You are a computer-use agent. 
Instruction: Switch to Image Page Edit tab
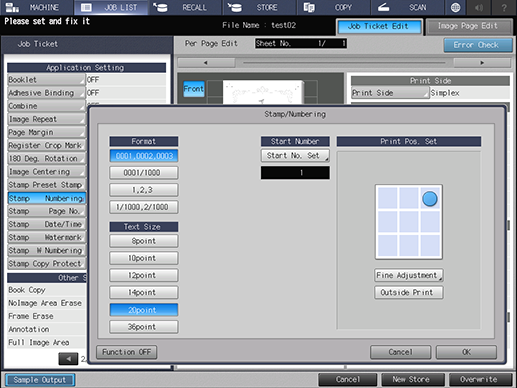(x=469, y=26)
